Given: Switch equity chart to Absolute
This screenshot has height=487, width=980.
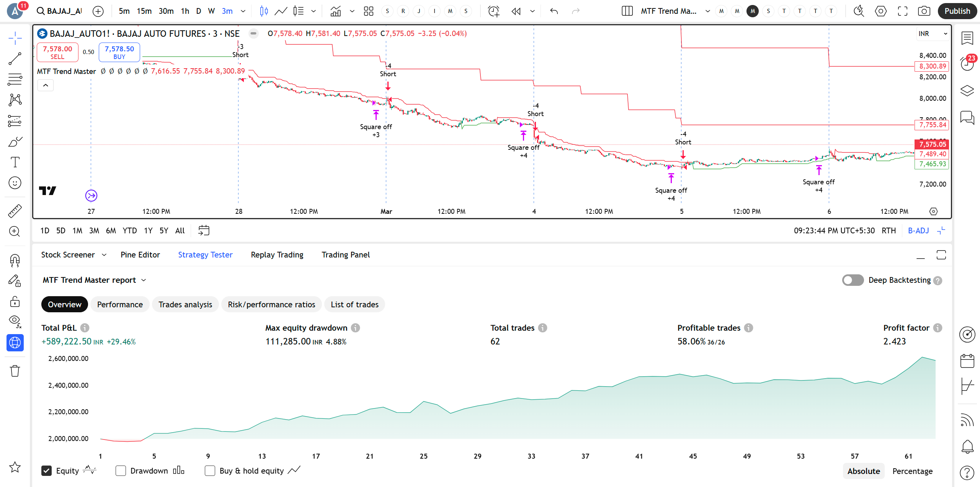Looking at the screenshot, I should [x=864, y=471].
